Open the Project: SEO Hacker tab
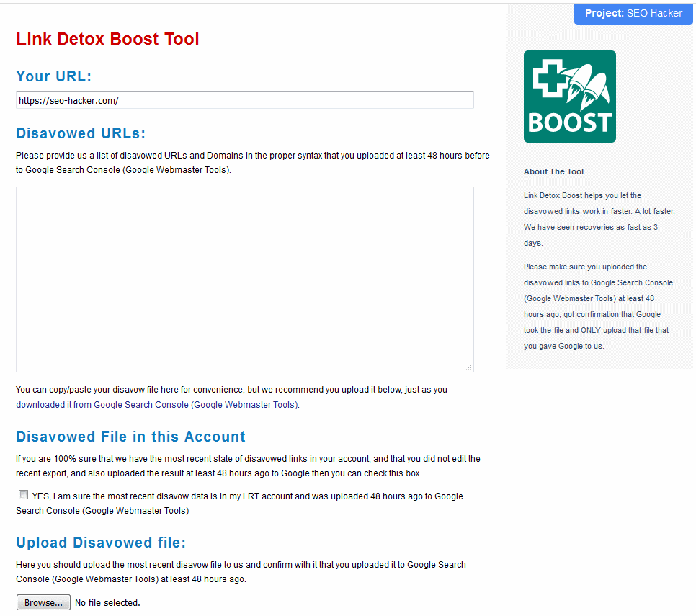This screenshot has width=696, height=616. click(x=633, y=14)
